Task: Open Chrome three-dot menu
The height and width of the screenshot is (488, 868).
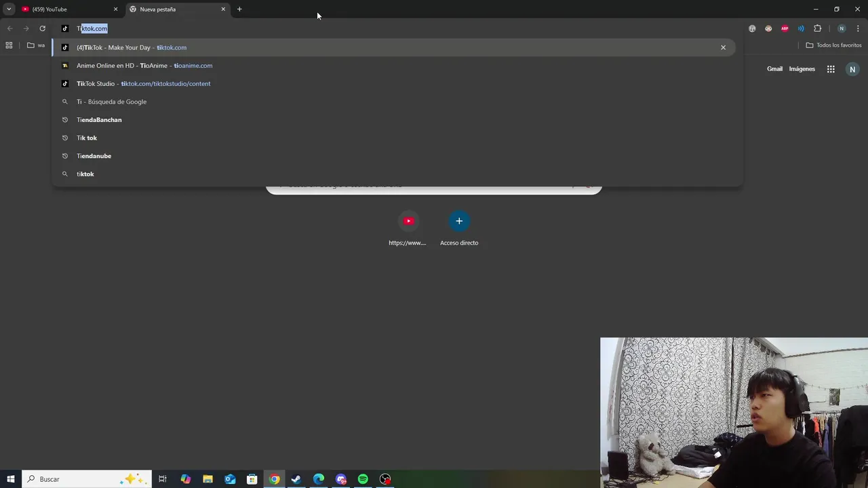Action: [858, 28]
